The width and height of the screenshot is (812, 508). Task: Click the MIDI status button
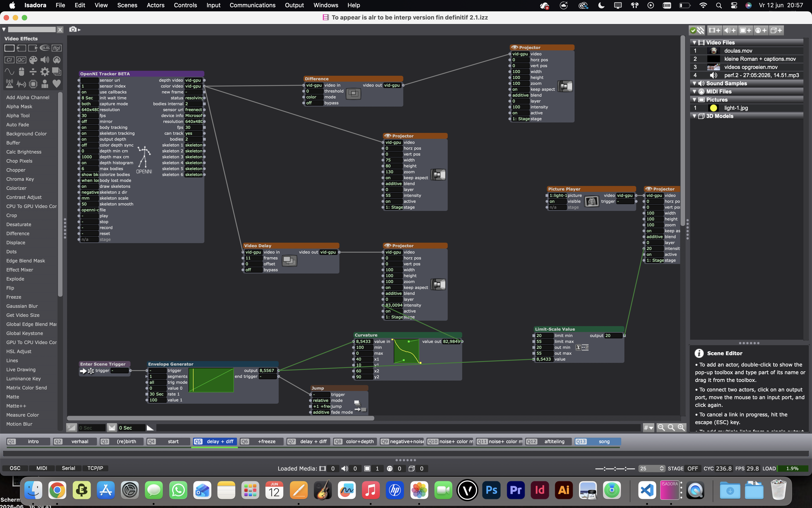pos(42,468)
